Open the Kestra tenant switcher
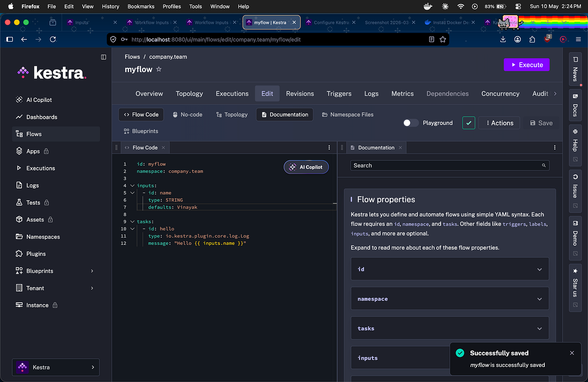The image size is (588, 382). pyautogui.click(x=56, y=367)
